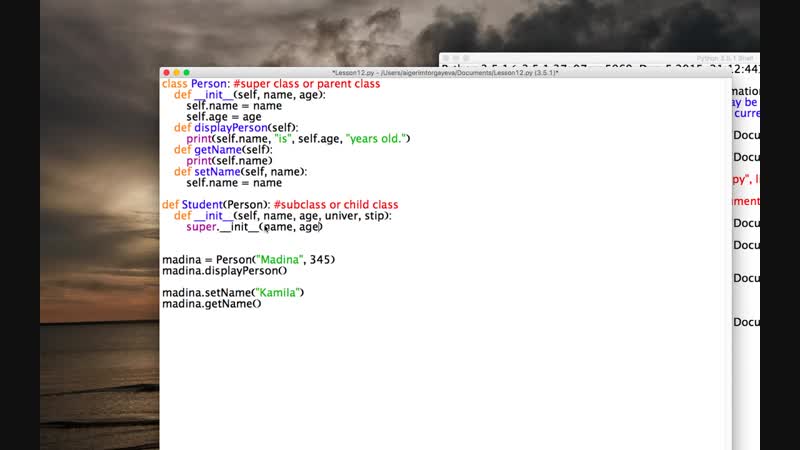Minimize the Lesson12.py editor with yellow button
Image resolution: width=800 pixels, height=450 pixels.
click(x=176, y=73)
